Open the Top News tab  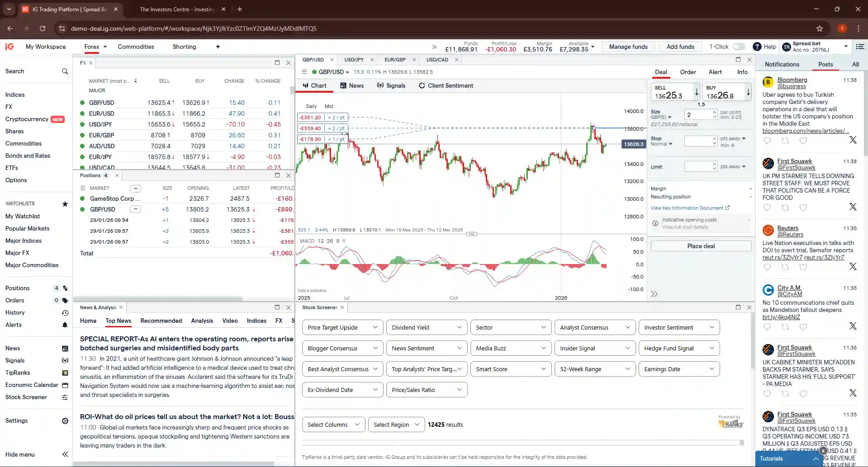point(118,321)
